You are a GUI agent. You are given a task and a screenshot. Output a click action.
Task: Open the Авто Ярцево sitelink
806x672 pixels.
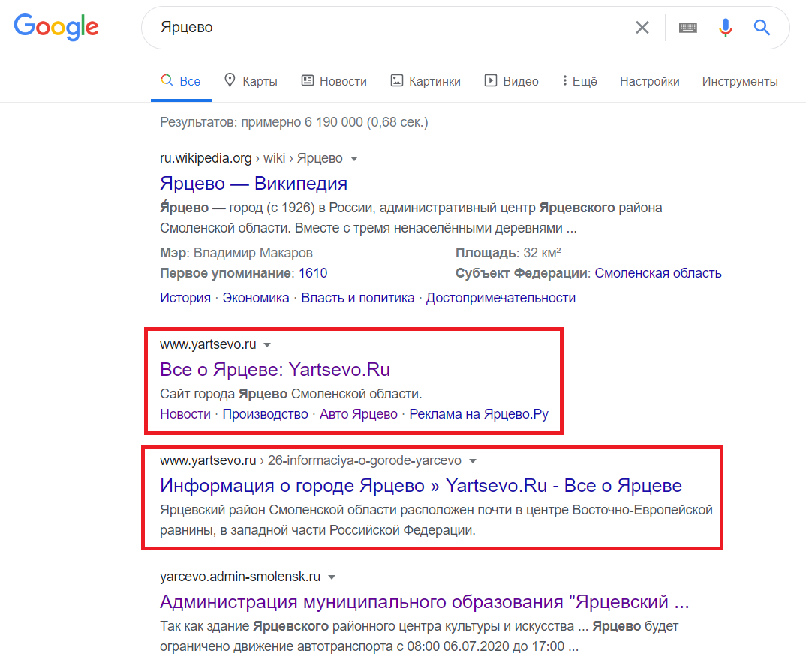(359, 414)
